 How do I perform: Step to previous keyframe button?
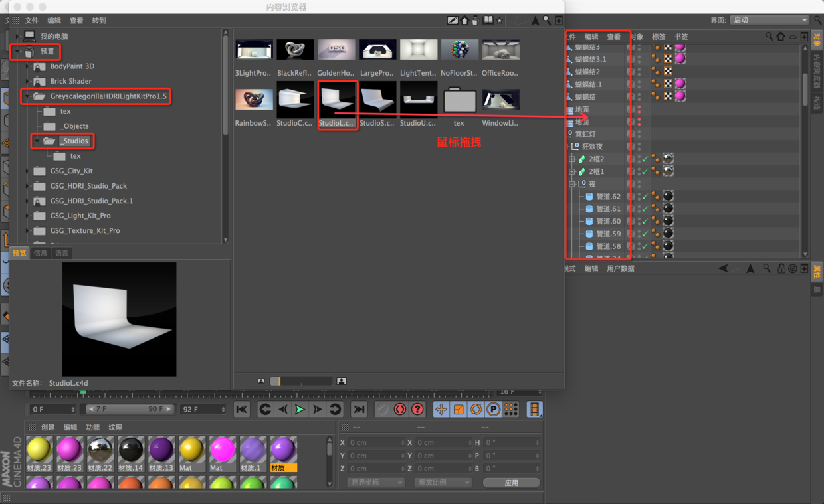[x=264, y=410]
